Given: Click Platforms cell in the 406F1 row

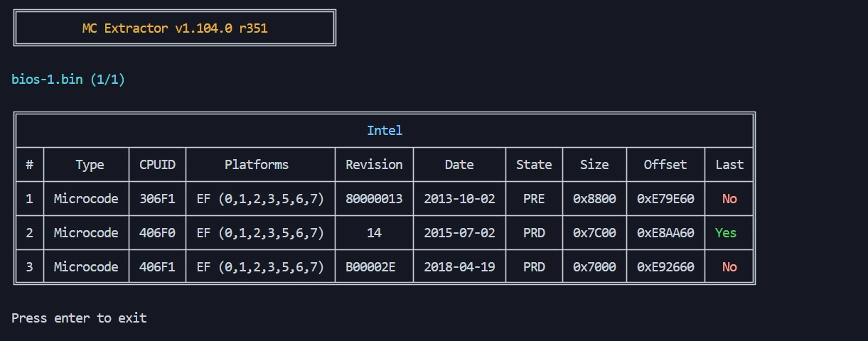Looking at the screenshot, I should coord(260,267).
